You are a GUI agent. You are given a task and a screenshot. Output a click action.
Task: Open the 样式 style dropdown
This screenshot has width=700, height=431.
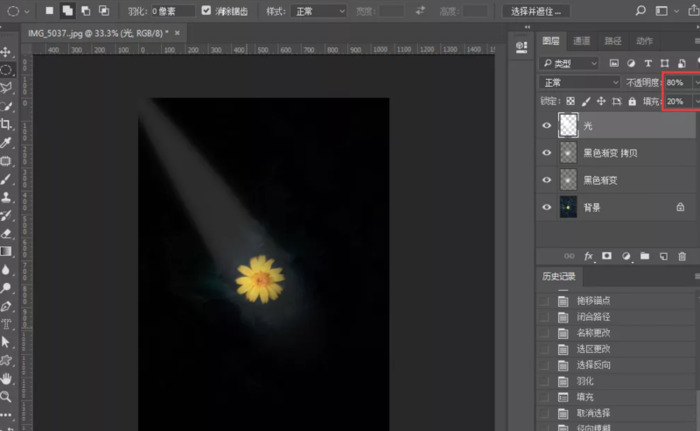[x=319, y=11]
